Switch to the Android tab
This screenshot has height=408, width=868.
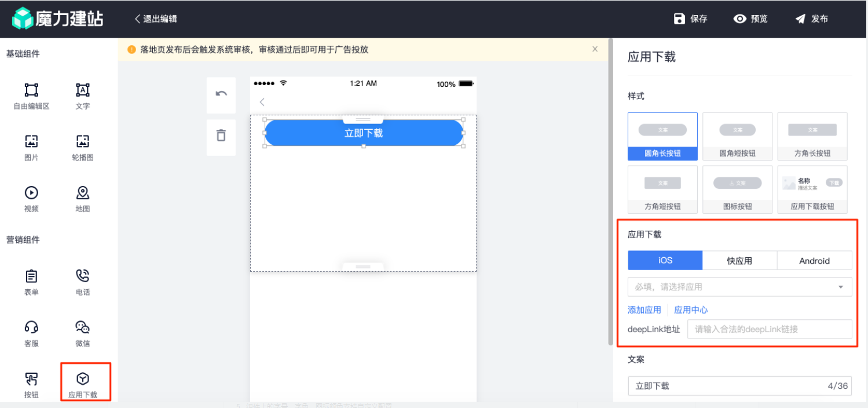point(814,260)
